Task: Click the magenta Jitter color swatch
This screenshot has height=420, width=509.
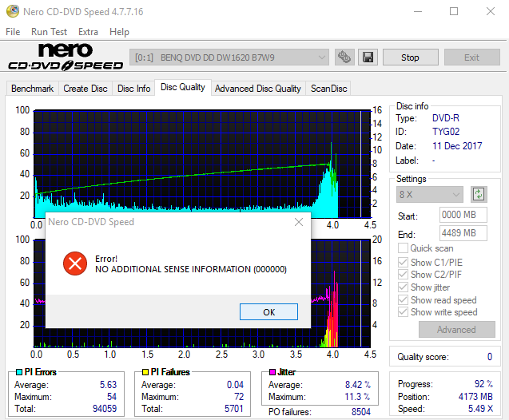Action: tap(272, 372)
